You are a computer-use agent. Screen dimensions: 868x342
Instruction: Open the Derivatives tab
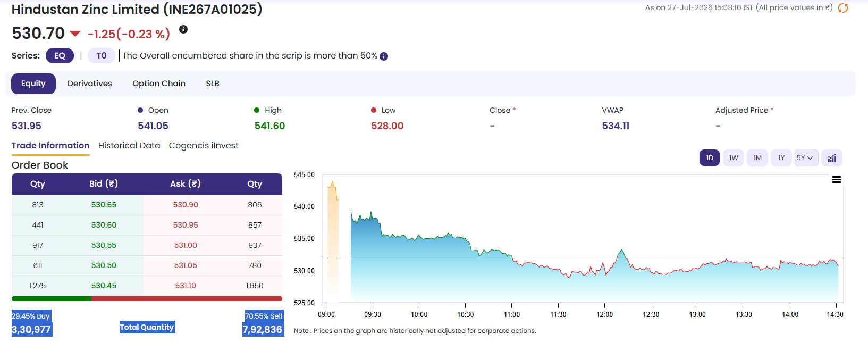tap(90, 84)
